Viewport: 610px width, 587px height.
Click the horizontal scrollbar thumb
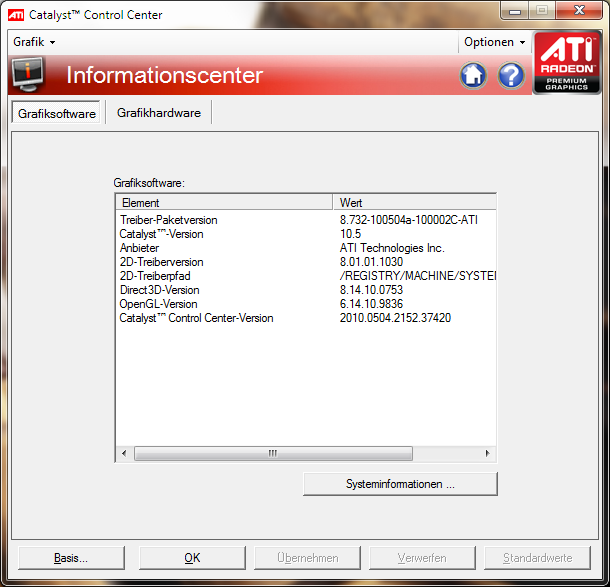coord(273,453)
